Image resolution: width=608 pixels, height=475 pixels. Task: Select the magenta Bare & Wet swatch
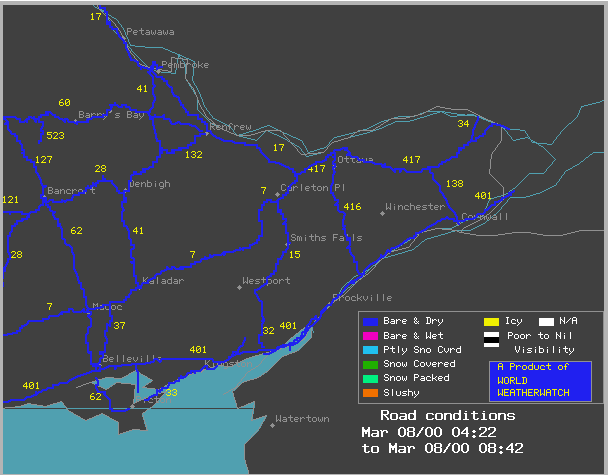coord(370,336)
